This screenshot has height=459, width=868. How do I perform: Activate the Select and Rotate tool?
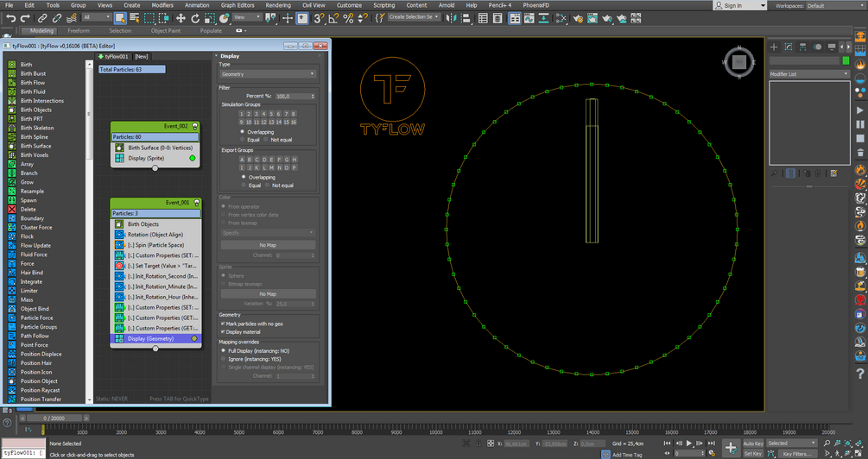click(x=195, y=18)
